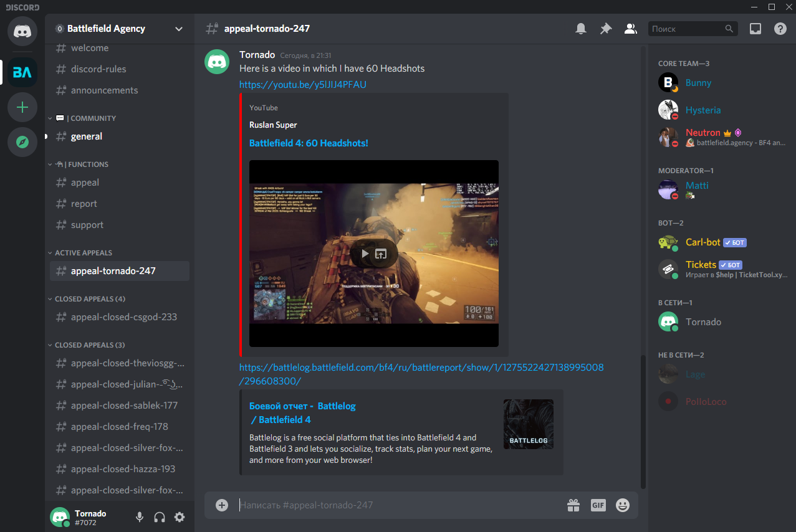Open the Nitro gift icon
Image resolution: width=796 pixels, height=532 pixels.
pos(573,505)
